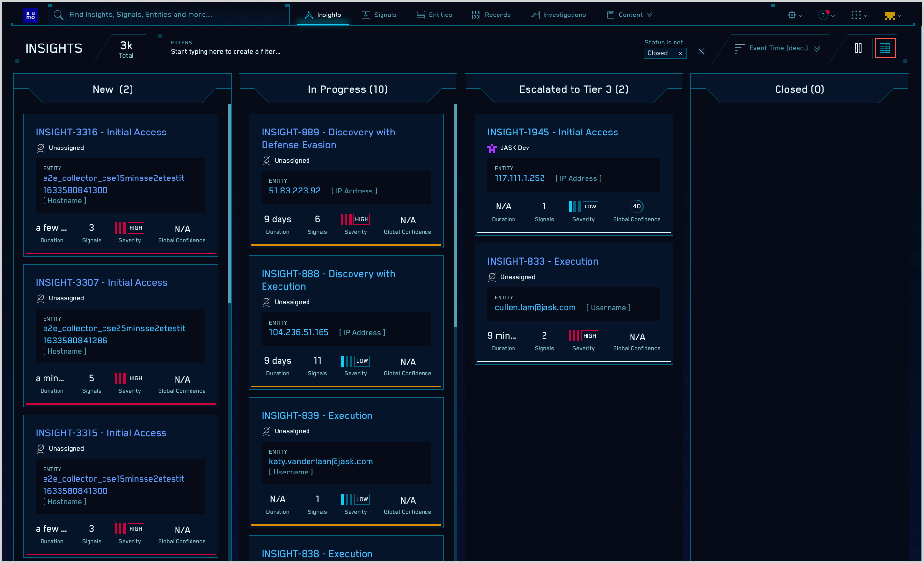
Task: Open the user profile avatar menu
Action: (892, 15)
